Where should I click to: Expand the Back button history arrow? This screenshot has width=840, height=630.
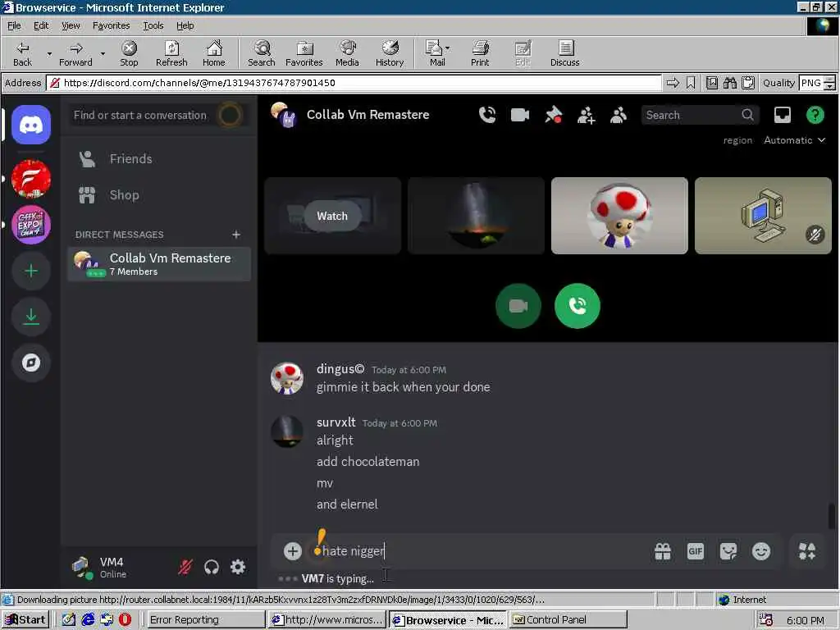click(48, 53)
